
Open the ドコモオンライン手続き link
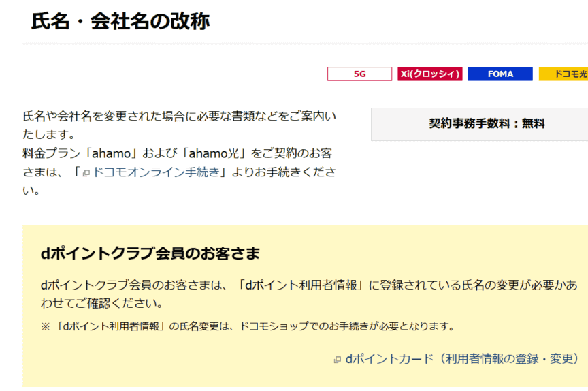156,172
